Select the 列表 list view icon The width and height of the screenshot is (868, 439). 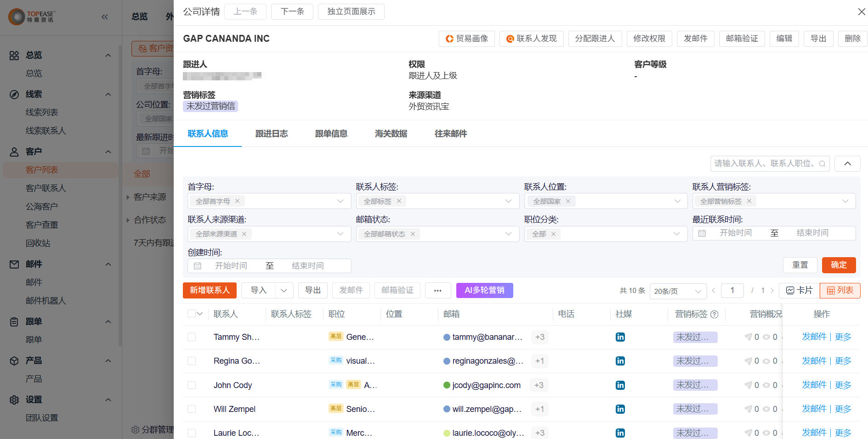(x=840, y=290)
